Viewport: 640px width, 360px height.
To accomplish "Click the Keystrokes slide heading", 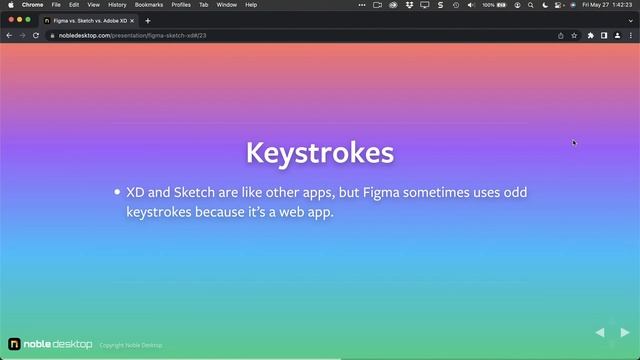I will [x=320, y=153].
